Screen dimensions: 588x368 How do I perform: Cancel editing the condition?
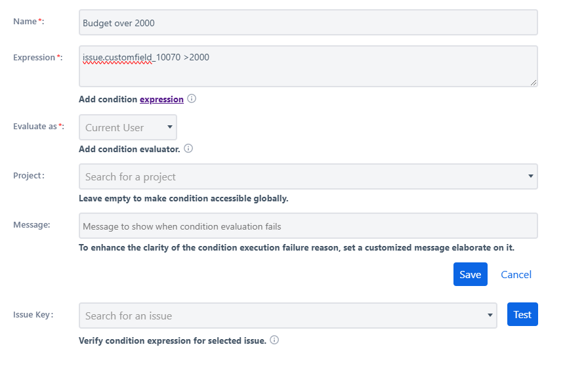(x=516, y=275)
